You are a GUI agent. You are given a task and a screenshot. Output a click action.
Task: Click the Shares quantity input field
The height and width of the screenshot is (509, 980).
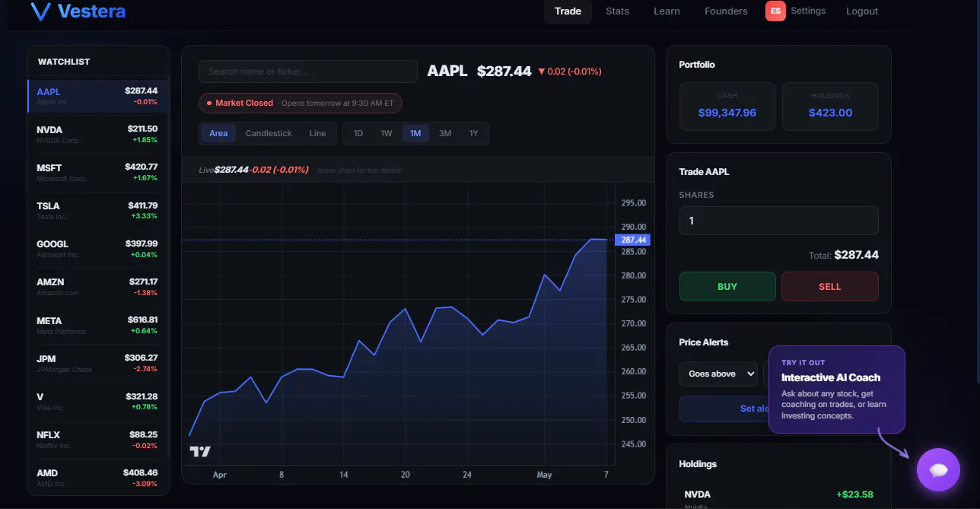[x=778, y=221]
